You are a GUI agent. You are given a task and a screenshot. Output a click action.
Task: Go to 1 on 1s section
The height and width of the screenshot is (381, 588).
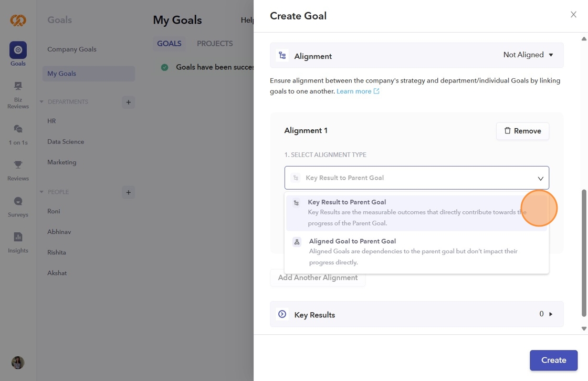pos(18,129)
